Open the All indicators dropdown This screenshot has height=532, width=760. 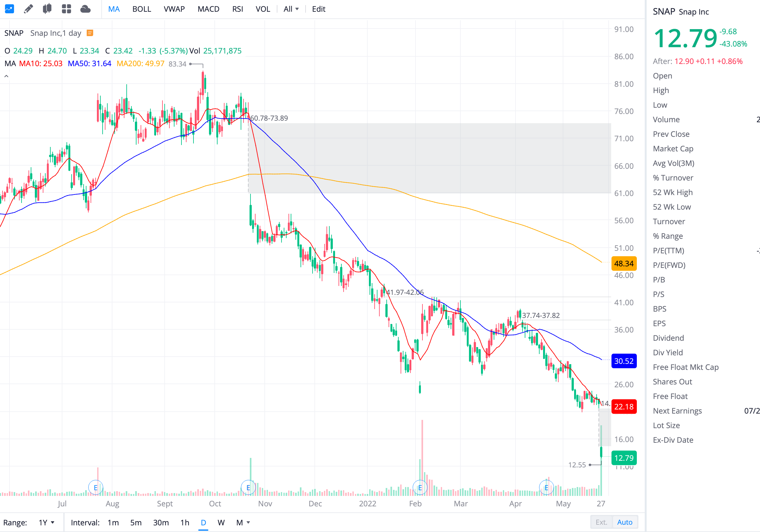291,9
